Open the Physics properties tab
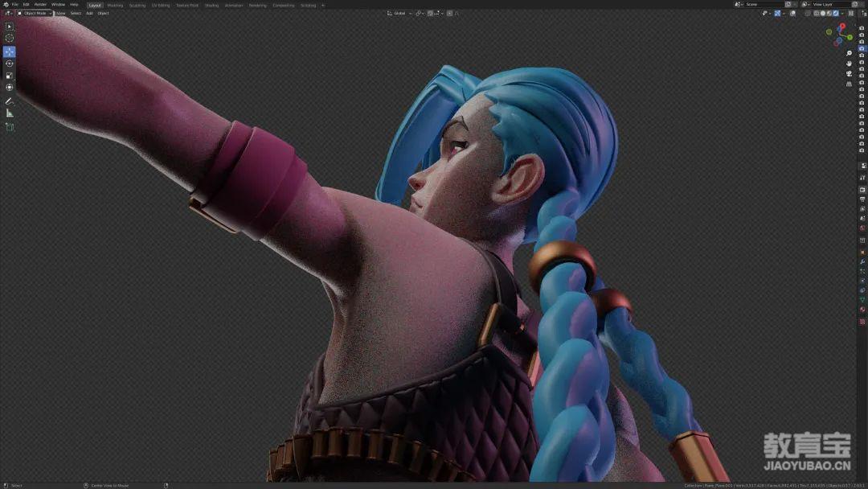 [862, 281]
